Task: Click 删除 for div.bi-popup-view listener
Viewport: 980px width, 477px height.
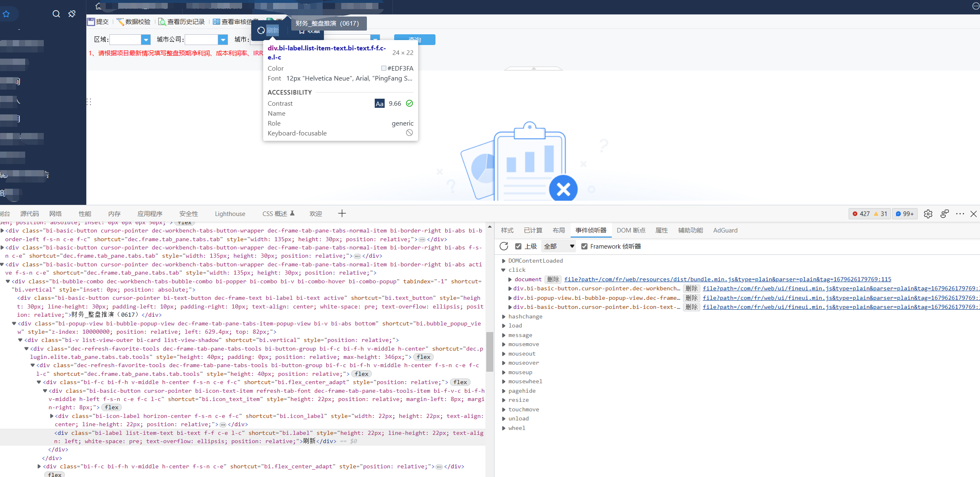Action: coord(691,298)
